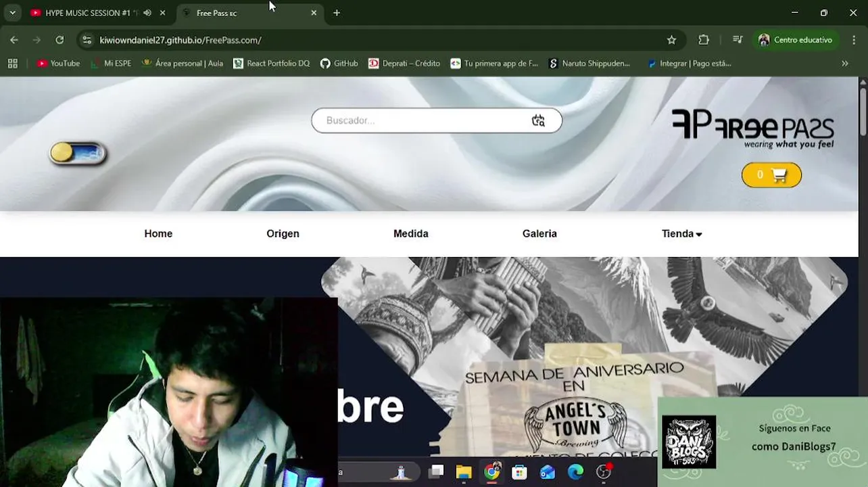868x487 pixels.
Task: Open File Explorer from taskbar
Action: 464,471
